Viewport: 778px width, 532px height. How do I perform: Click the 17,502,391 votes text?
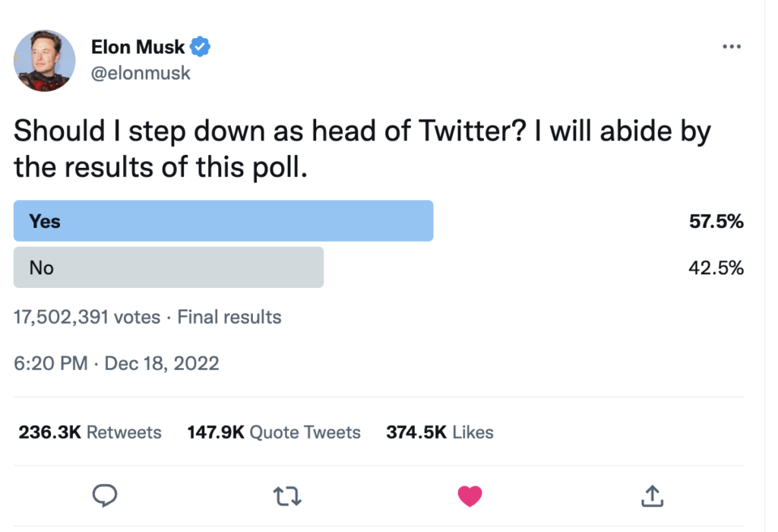87,317
